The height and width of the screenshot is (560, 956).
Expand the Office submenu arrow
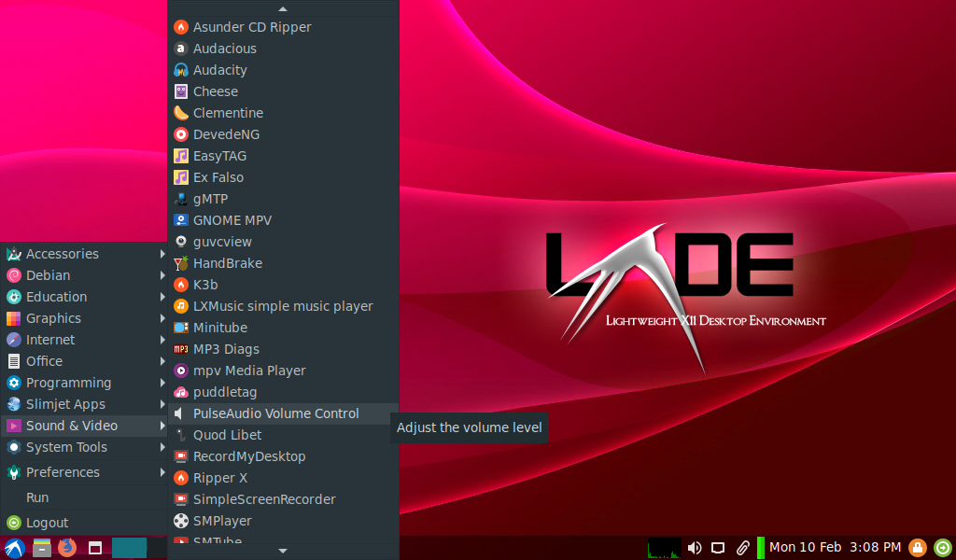click(x=162, y=361)
